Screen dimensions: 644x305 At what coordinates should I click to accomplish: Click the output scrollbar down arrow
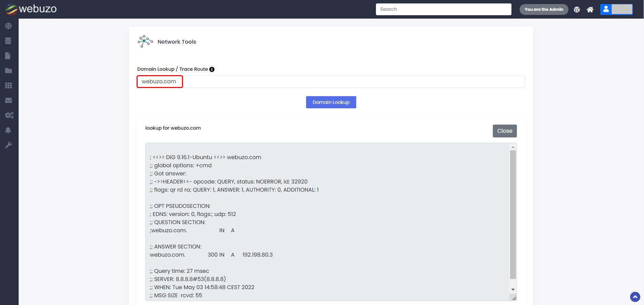(513, 289)
